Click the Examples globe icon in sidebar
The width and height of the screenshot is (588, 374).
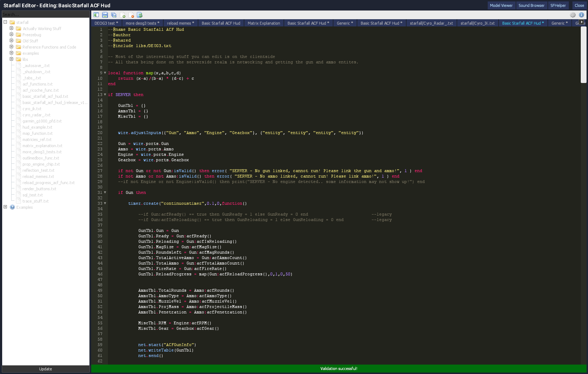12,207
